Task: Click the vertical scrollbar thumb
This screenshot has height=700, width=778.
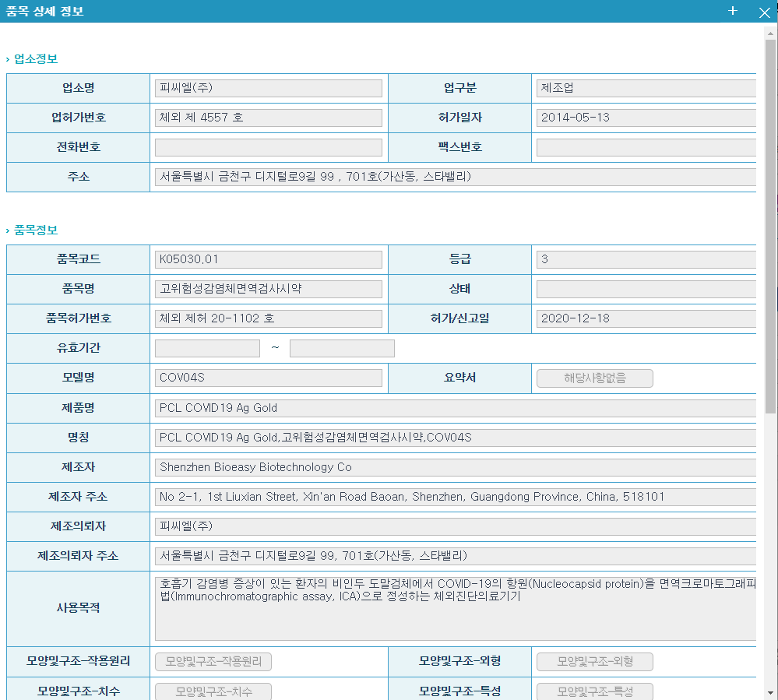Action: point(770,227)
